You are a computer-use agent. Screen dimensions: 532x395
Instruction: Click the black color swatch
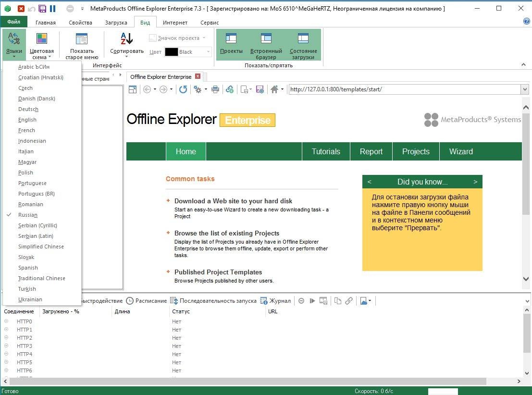coord(172,51)
